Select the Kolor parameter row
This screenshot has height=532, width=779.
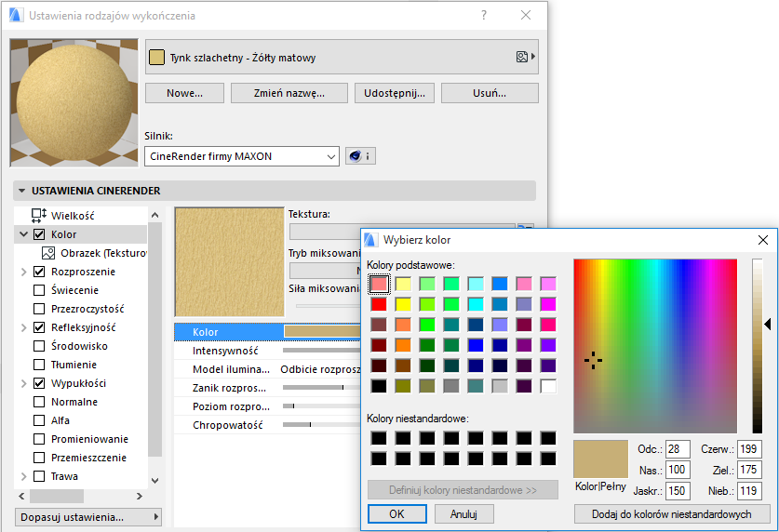point(267,332)
